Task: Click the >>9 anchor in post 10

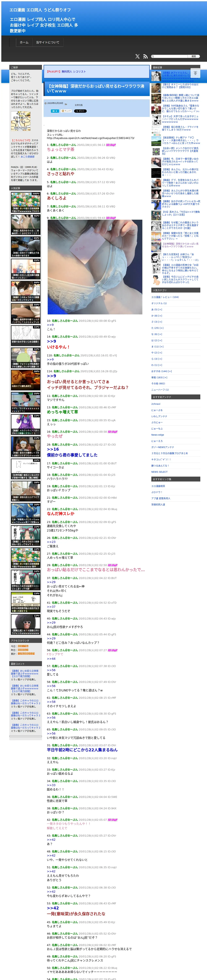Action: [x=50, y=325]
